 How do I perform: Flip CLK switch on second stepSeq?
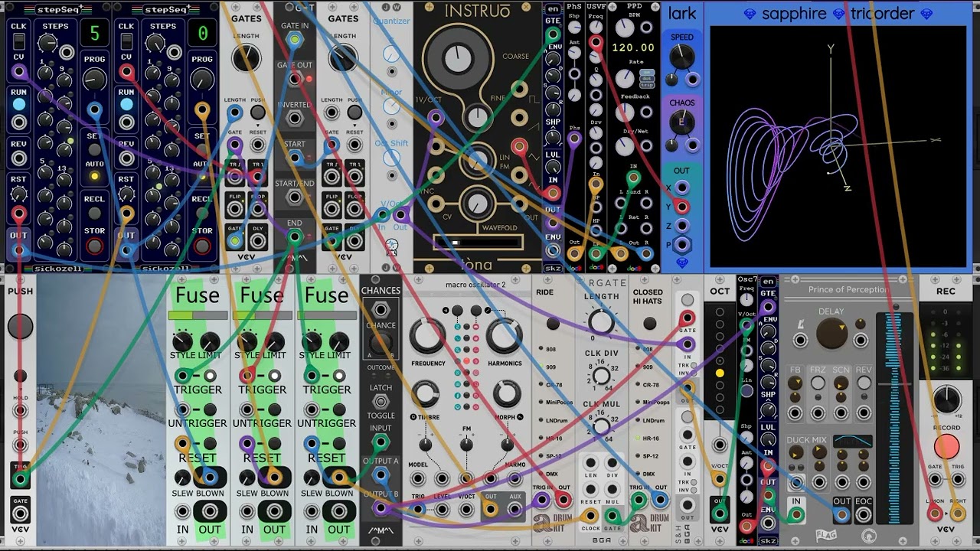coord(126,40)
